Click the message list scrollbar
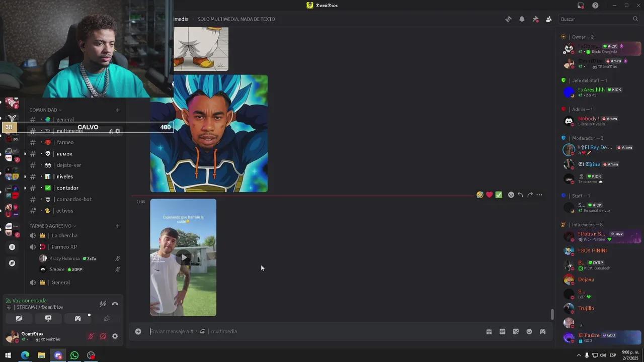Viewport: 644px width, 362px height. pos(552,314)
